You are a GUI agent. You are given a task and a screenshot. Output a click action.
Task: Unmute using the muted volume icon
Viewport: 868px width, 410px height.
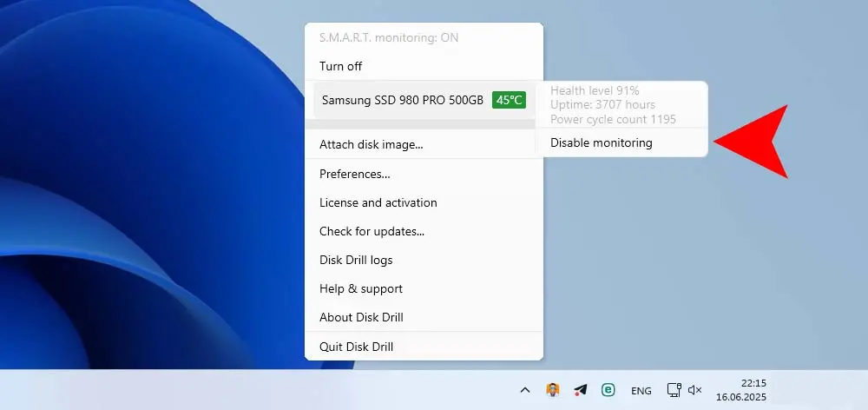coord(694,390)
